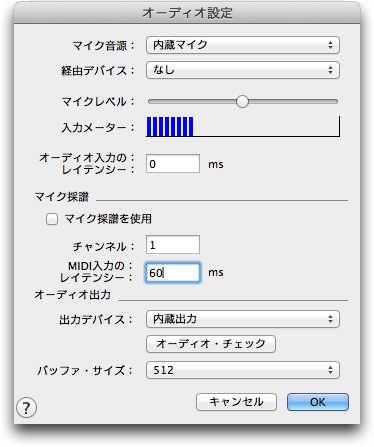Click the オーディオ入力のレイテンシー field

[173, 164]
